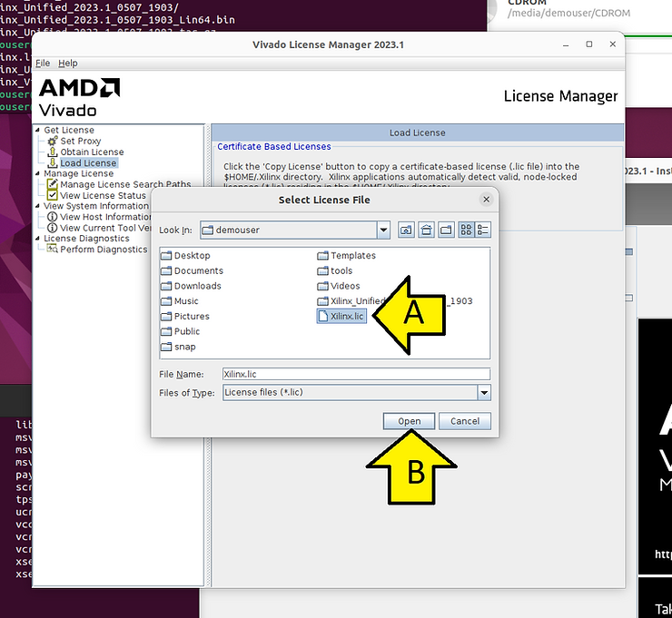Create a new folder using toolbar icon
This screenshot has height=618, width=672.
[446, 231]
